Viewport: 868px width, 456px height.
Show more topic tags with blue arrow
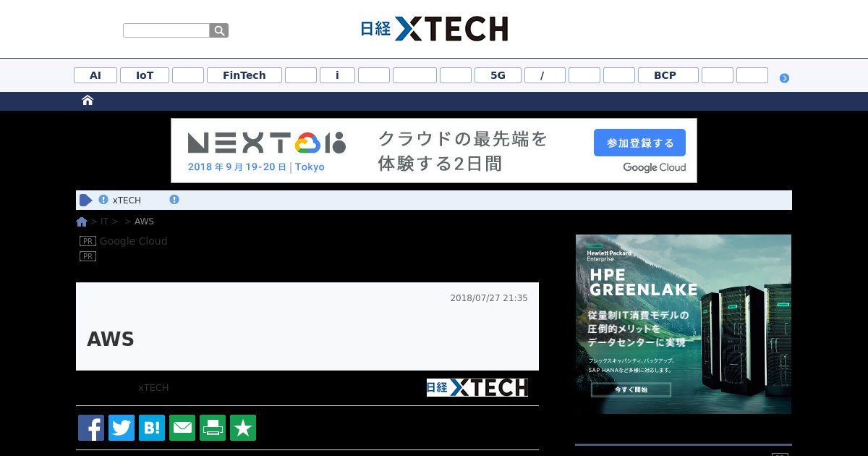784,77
